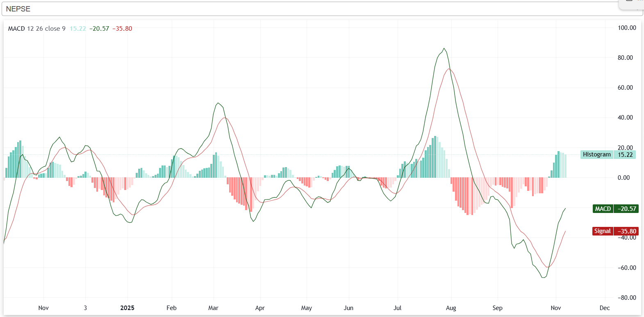
Task: Click the 0.00 level on price scale
Action: pyautogui.click(x=624, y=178)
